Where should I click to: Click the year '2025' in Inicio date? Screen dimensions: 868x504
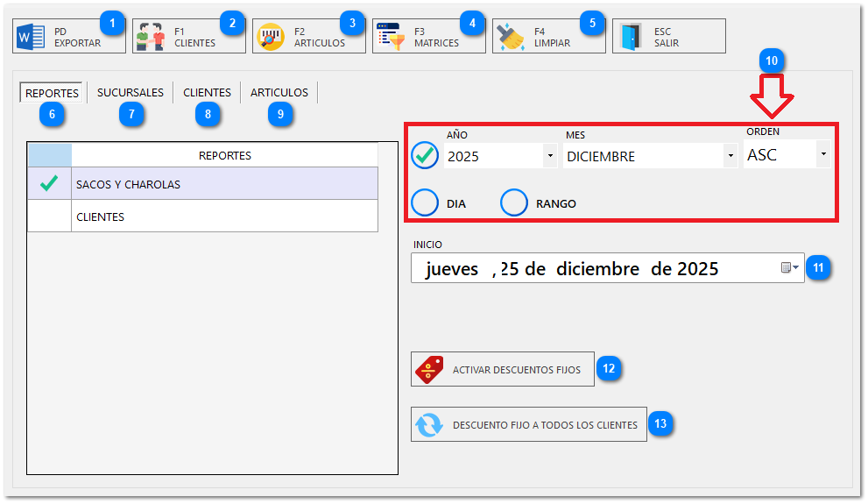coord(697,268)
